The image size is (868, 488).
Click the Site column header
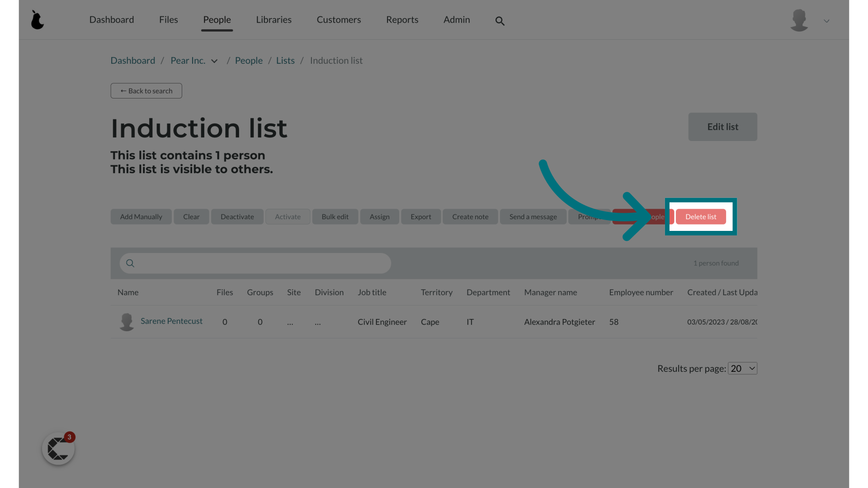(294, 292)
